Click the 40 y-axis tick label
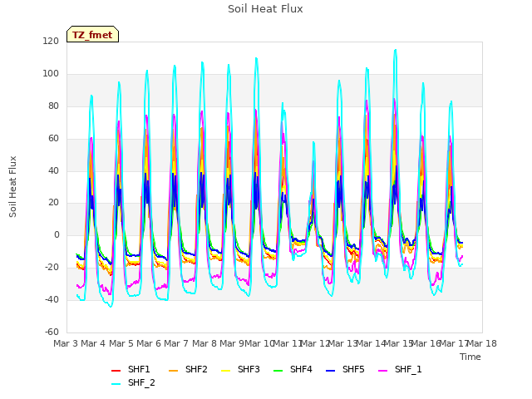 pyautogui.click(x=53, y=170)
